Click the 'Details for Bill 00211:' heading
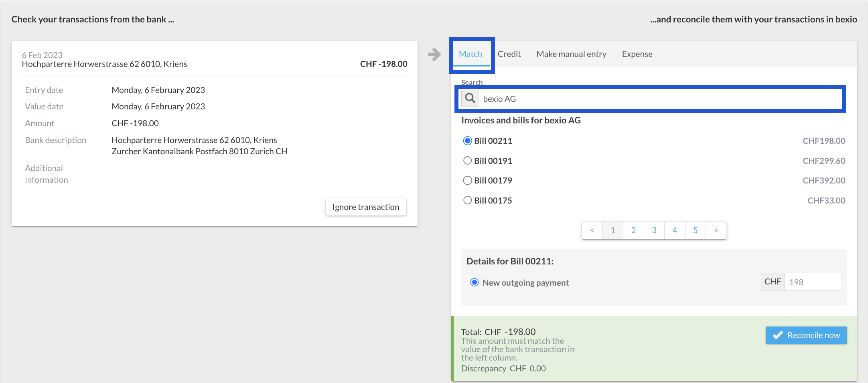868x383 pixels. [510, 261]
